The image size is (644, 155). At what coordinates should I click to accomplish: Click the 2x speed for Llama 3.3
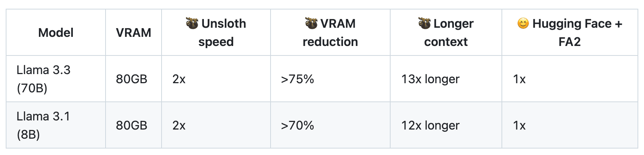click(179, 79)
